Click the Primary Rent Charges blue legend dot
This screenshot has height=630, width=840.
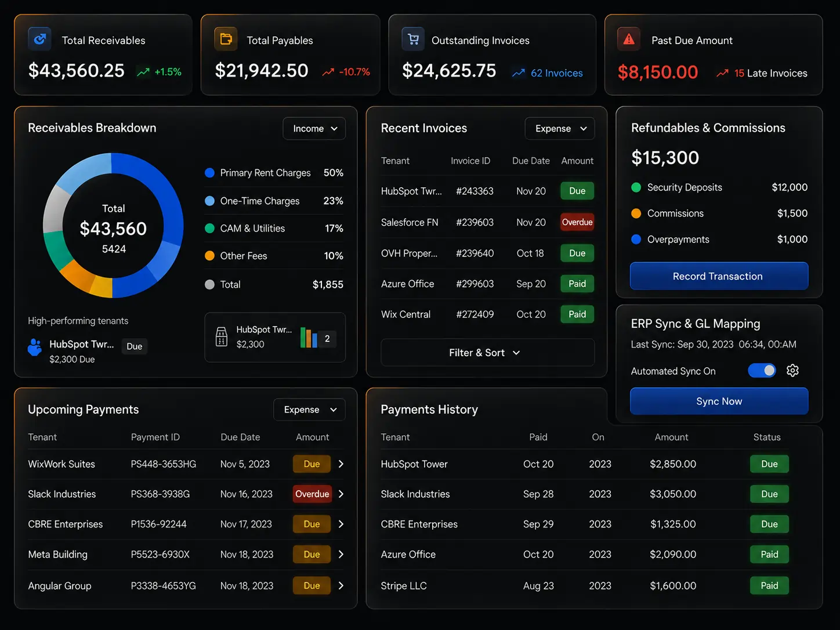(x=210, y=173)
